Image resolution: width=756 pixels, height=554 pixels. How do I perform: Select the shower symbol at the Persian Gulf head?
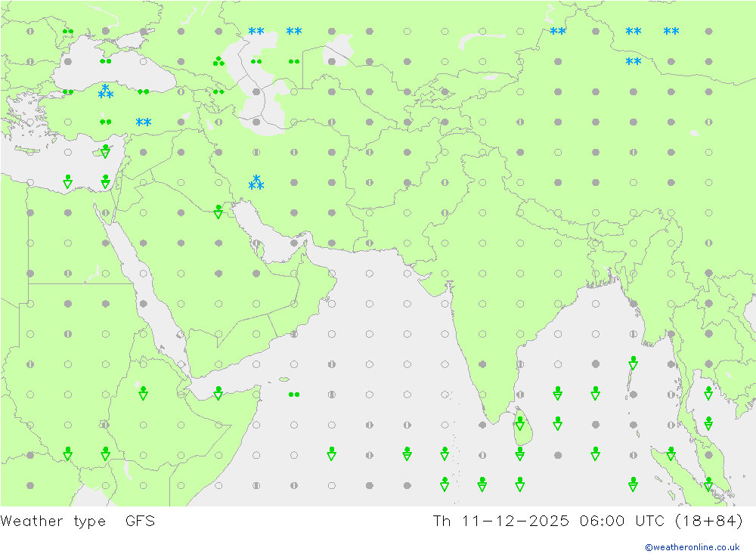(218, 212)
